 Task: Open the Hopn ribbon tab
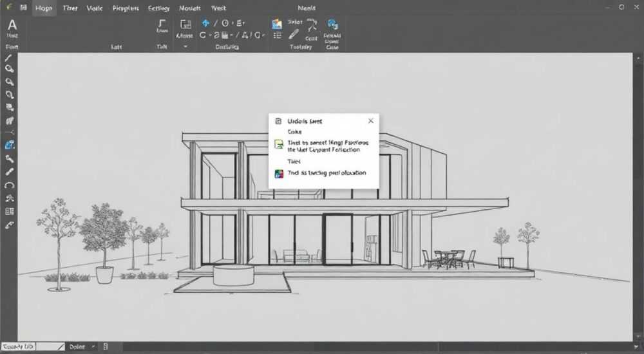43,8
